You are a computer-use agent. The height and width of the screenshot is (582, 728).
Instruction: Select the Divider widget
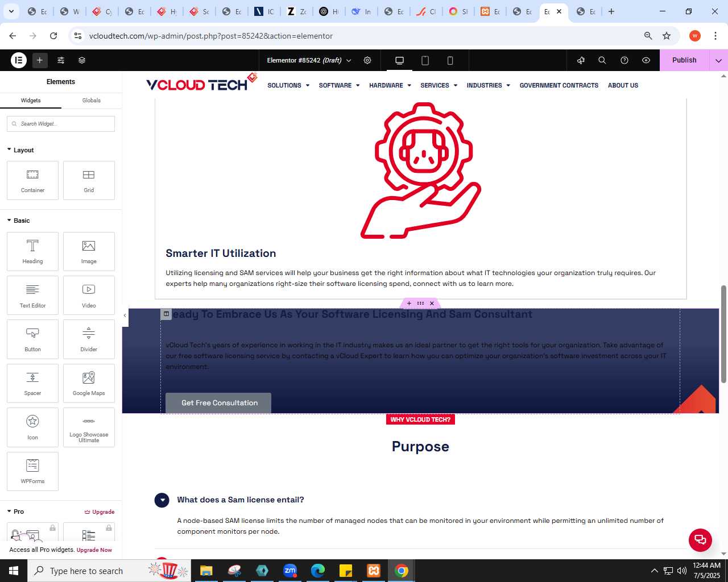click(89, 339)
